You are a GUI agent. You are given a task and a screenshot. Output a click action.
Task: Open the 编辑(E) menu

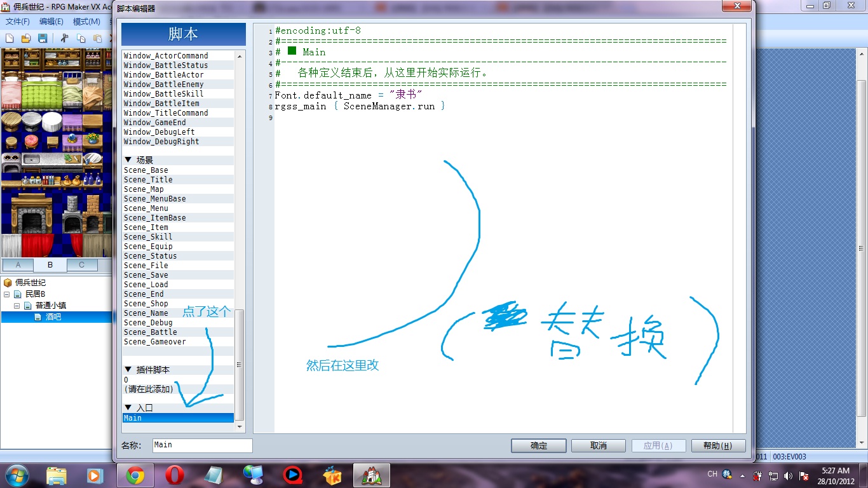pyautogui.click(x=51, y=22)
